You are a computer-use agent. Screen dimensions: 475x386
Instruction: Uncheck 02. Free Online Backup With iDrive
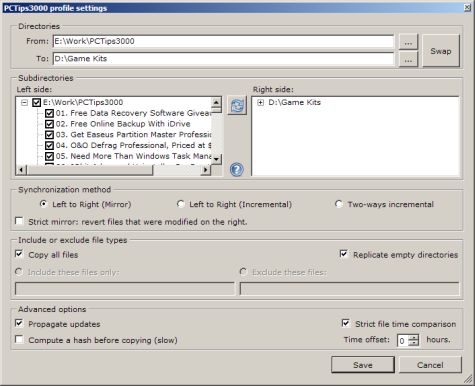(x=49, y=124)
